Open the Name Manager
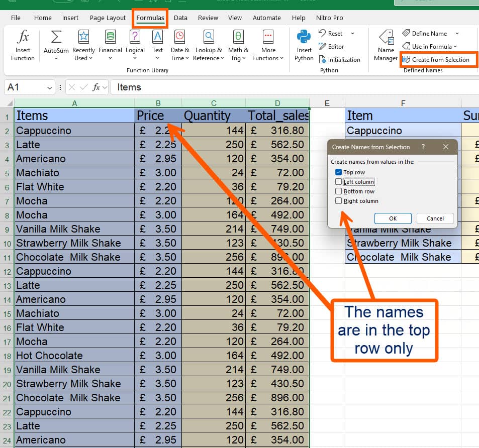Image resolution: width=479 pixels, height=448 pixels. pyautogui.click(x=386, y=45)
